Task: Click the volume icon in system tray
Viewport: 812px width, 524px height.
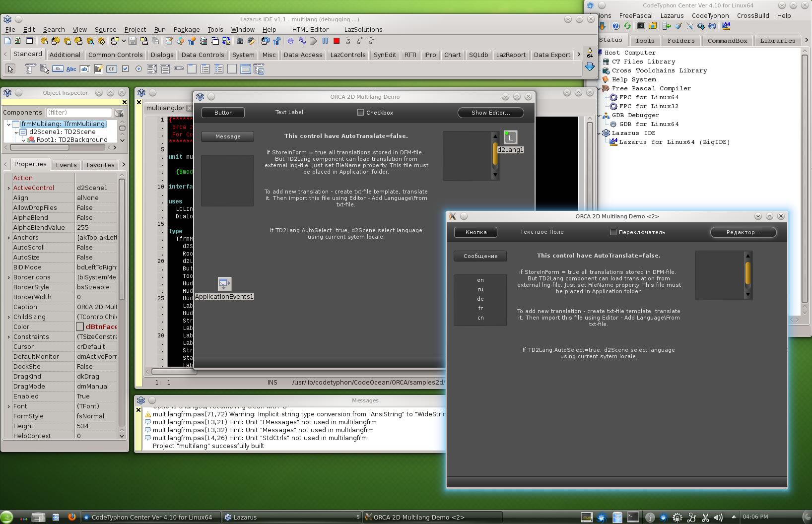Action: (718, 518)
